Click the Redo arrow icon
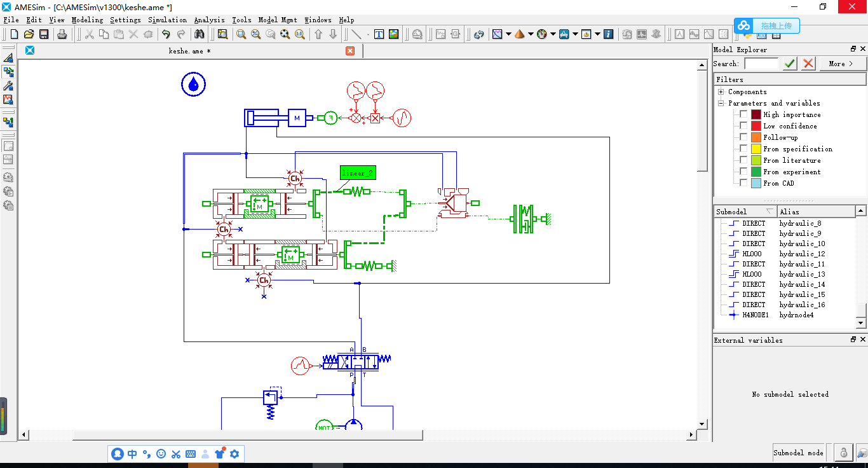Viewport: 868px width, 468px height. pyautogui.click(x=181, y=34)
